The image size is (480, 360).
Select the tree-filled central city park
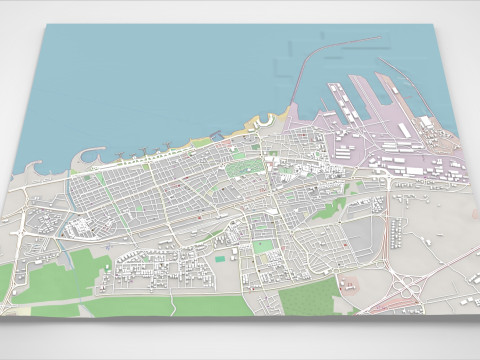click(x=244, y=168)
